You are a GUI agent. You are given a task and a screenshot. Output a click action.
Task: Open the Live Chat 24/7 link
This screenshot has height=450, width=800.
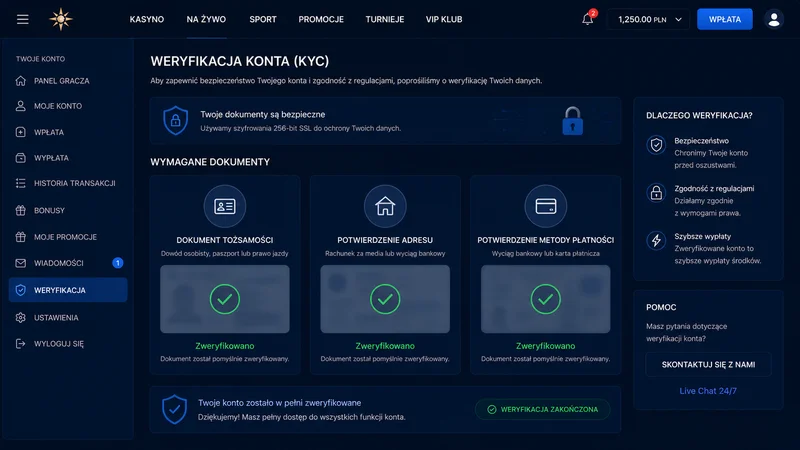(x=708, y=391)
